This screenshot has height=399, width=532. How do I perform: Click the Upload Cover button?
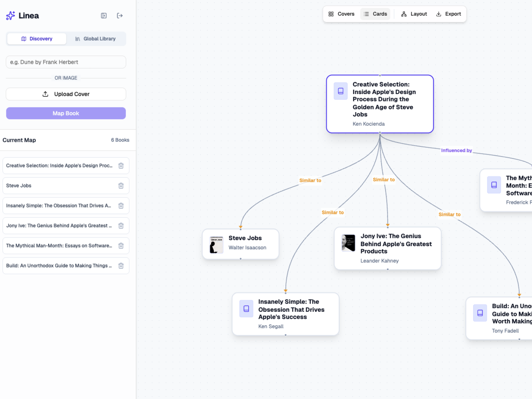[66, 94]
